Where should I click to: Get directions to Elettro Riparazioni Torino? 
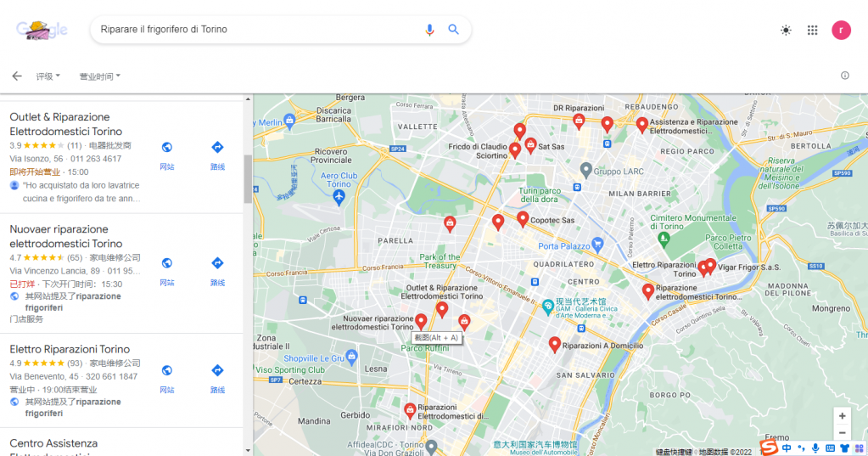(217, 378)
